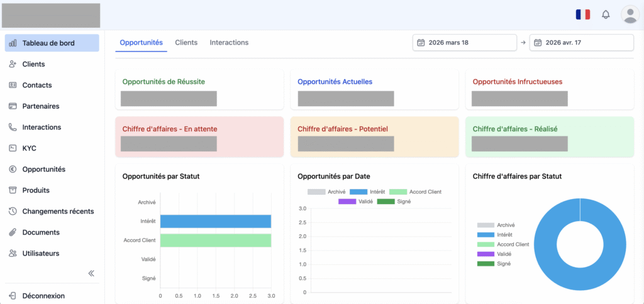644x304 pixels.
Task: Toggle Archivé legend in Chiffre d'affaires par Statut
Action: click(x=496, y=225)
